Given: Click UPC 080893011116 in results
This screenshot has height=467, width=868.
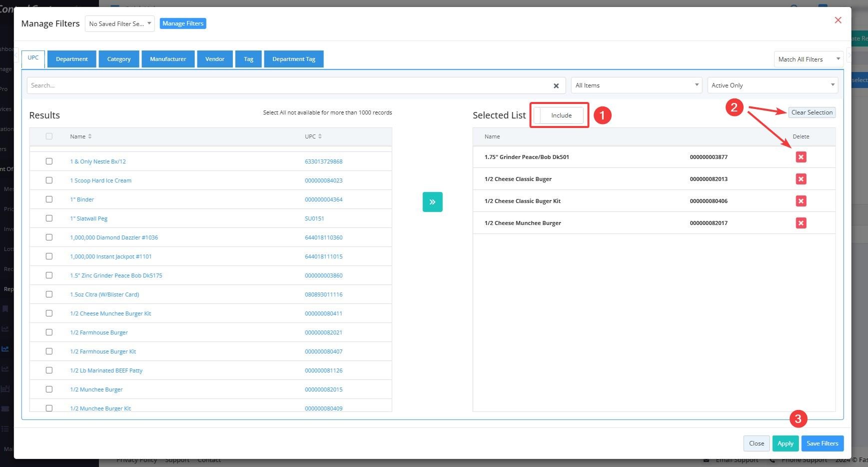Looking at the screenshot, I should 324,294.
